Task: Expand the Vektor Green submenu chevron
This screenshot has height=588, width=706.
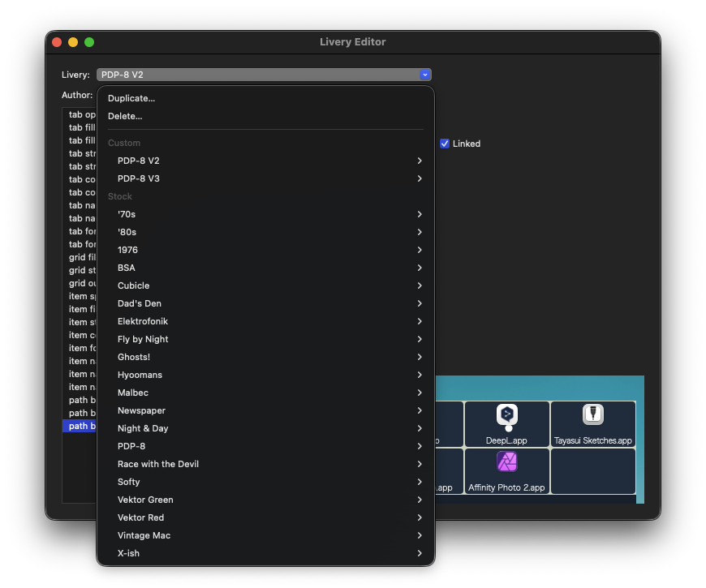Action: pyautogui.click(x=420, y=500)
